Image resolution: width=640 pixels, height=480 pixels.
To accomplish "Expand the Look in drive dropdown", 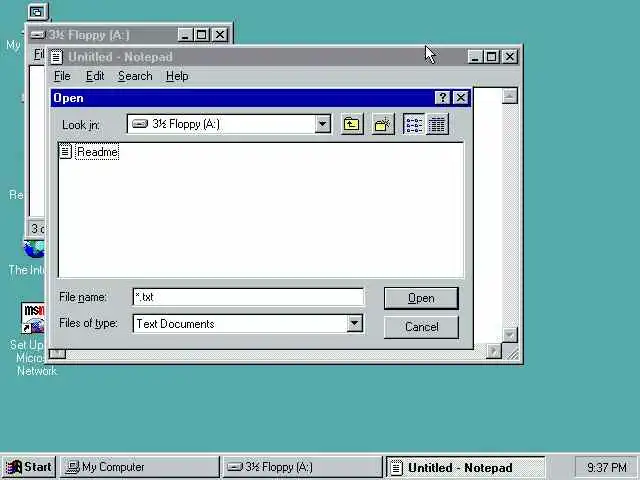I will pyautogui.click(x=322, y=124).
